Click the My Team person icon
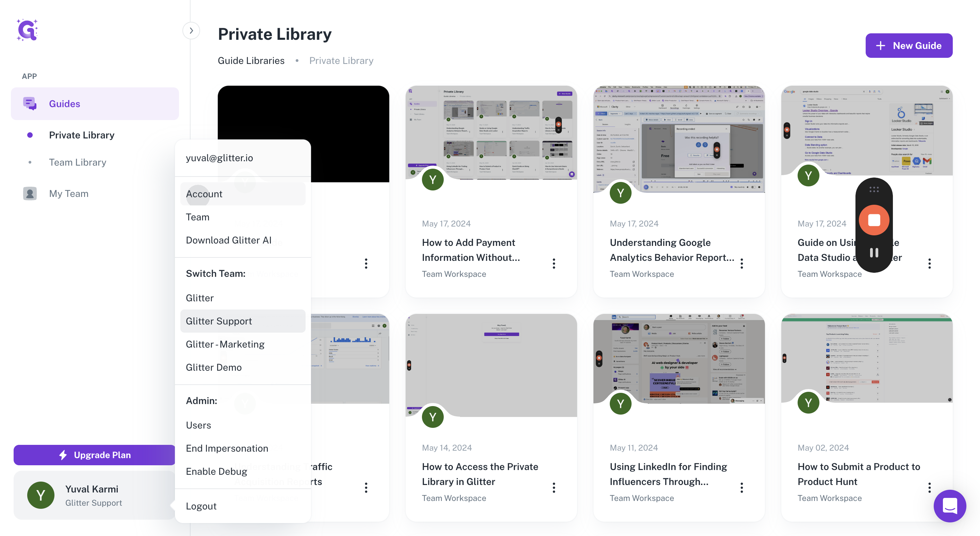The width and height of the screenshot is (980, 536). point(30,194)
